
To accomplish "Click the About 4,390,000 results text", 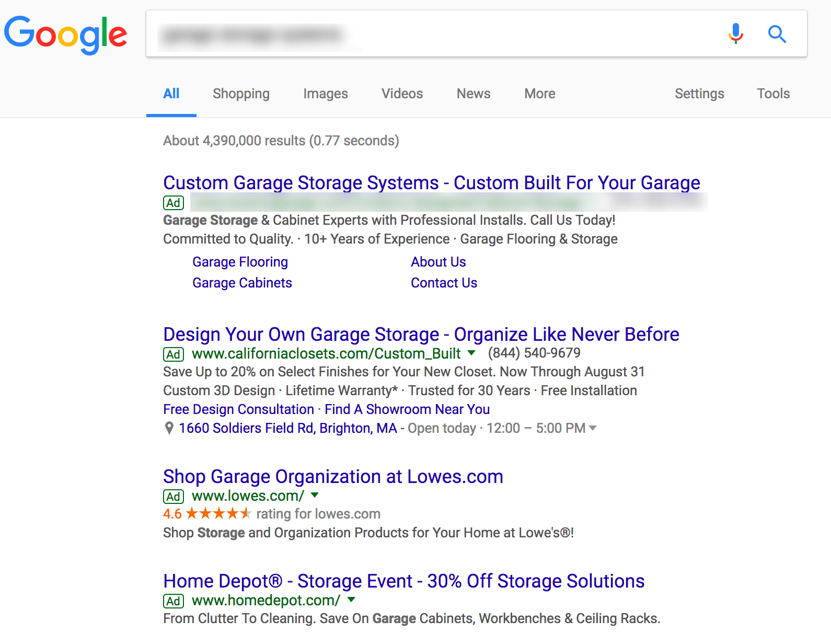I will 281,141.
